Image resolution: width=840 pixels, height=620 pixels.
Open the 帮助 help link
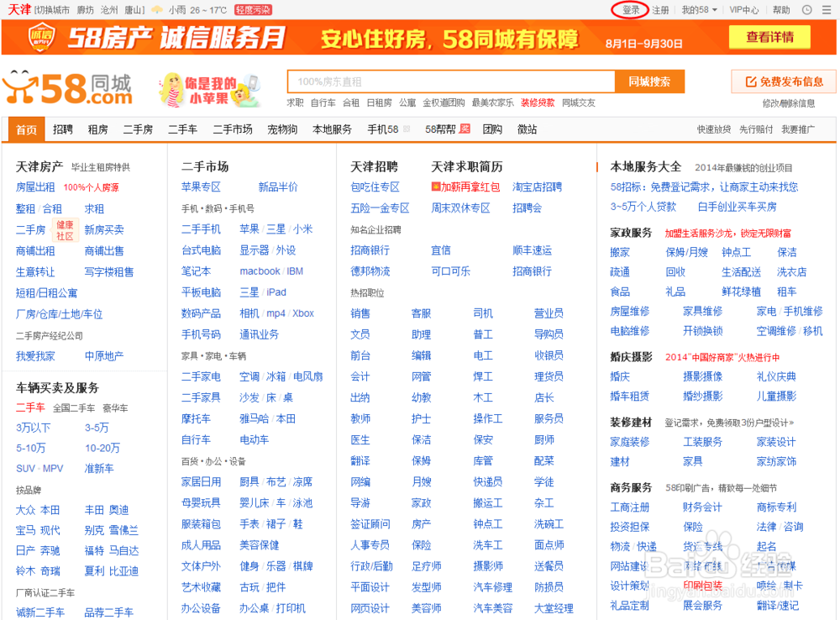(781, 9)
